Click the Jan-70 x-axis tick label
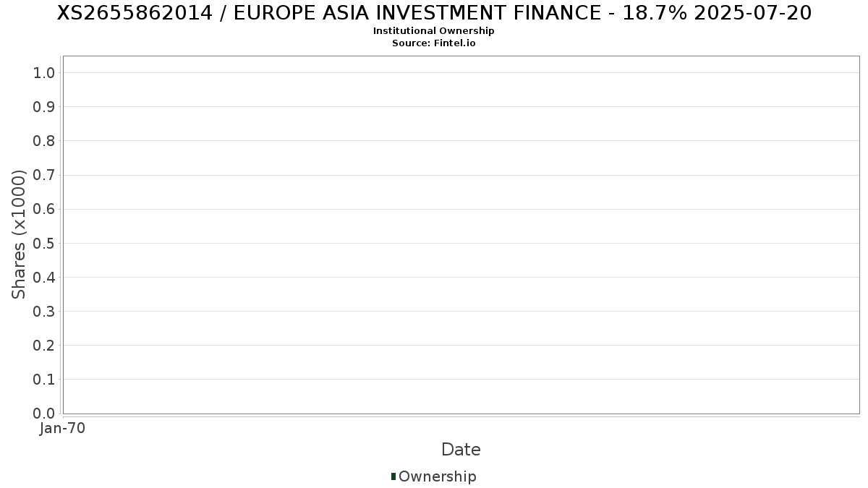The height and width of the screenshot is (488, 868). 63,428
